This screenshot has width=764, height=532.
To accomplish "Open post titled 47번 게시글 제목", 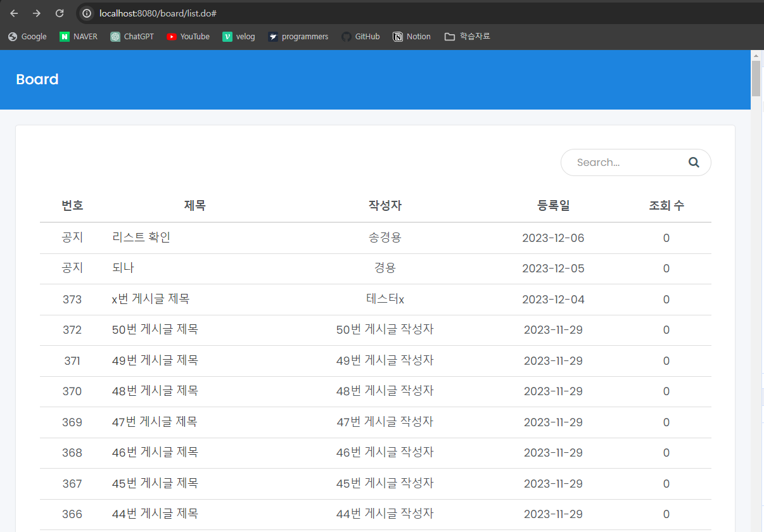I will point(155,422).
